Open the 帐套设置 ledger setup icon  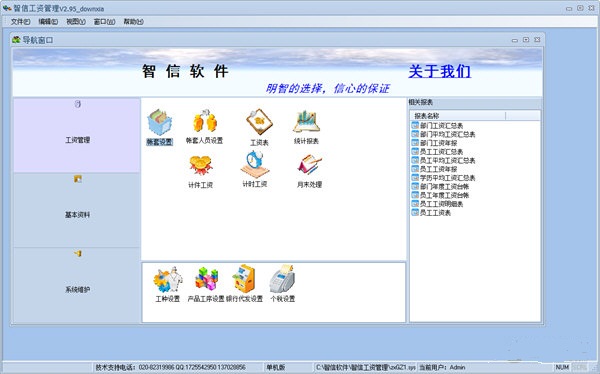[160, 127]
